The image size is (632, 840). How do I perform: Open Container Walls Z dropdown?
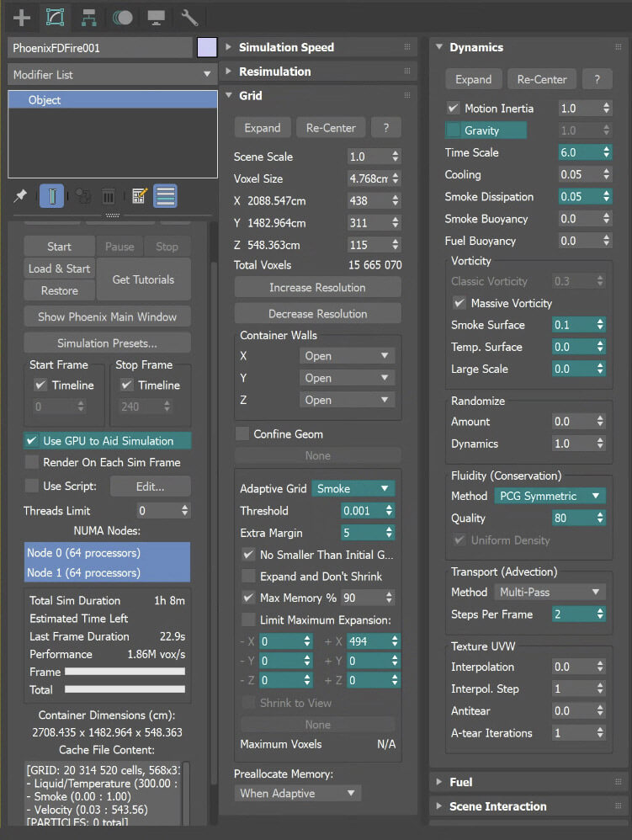(347, 400)
